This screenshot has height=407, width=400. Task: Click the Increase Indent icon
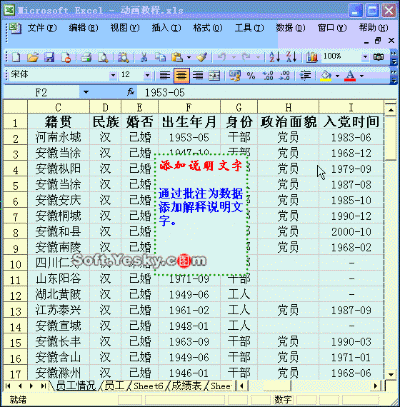pos(305,76)
